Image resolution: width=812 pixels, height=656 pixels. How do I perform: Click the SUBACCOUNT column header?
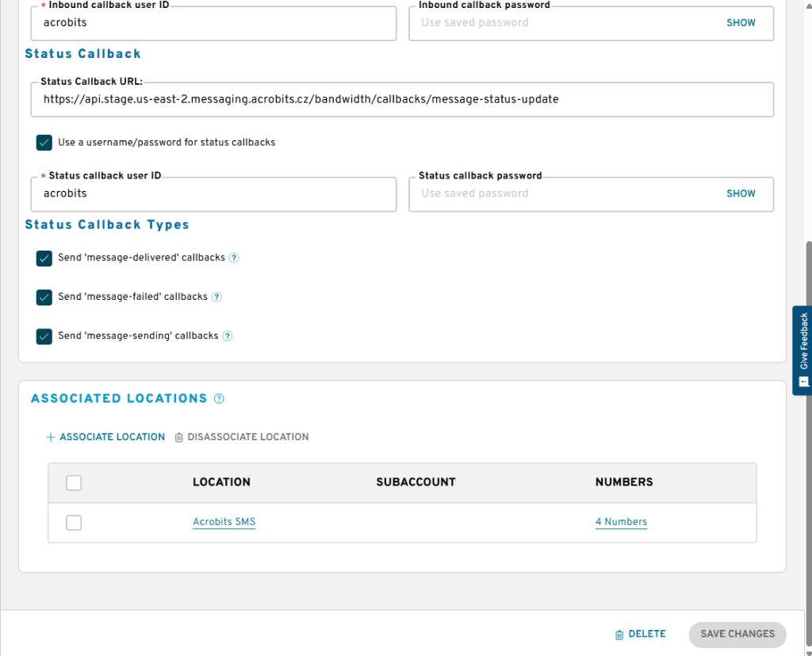tap(416, 482)
